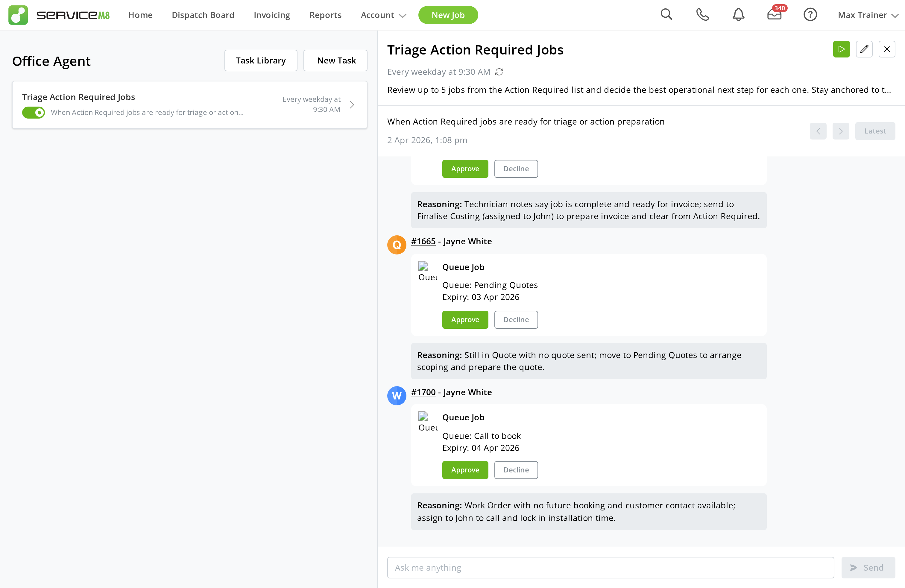905x588 pixels.
Task: Open the Triage task card via its chevron
Action: pos(351,104)
